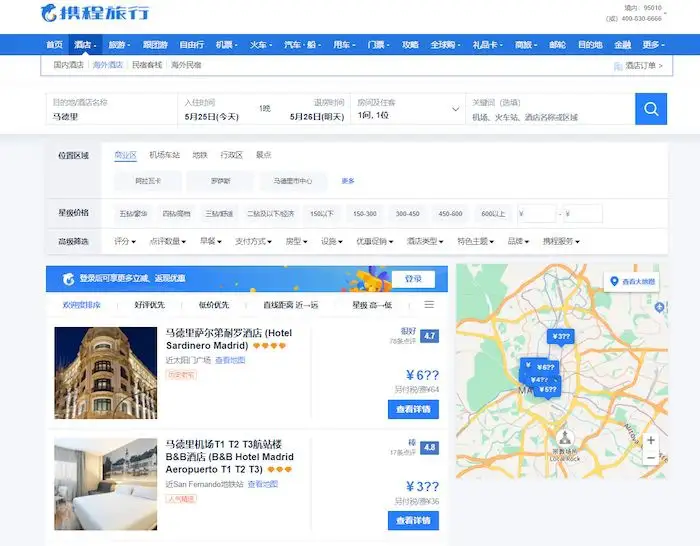Click the destination field showing 马德里
The width and height of the screenshot is (700, 546).
coord(112,109)
